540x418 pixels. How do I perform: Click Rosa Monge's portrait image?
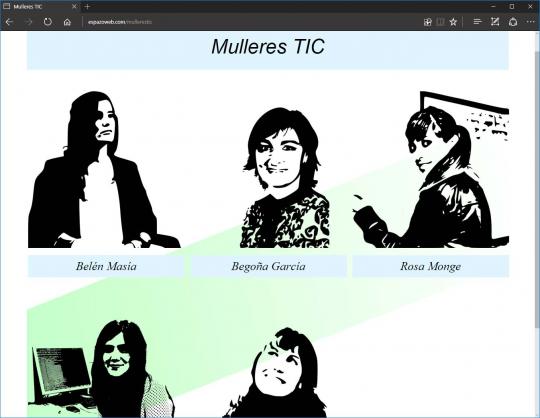(x=430, y=169)
